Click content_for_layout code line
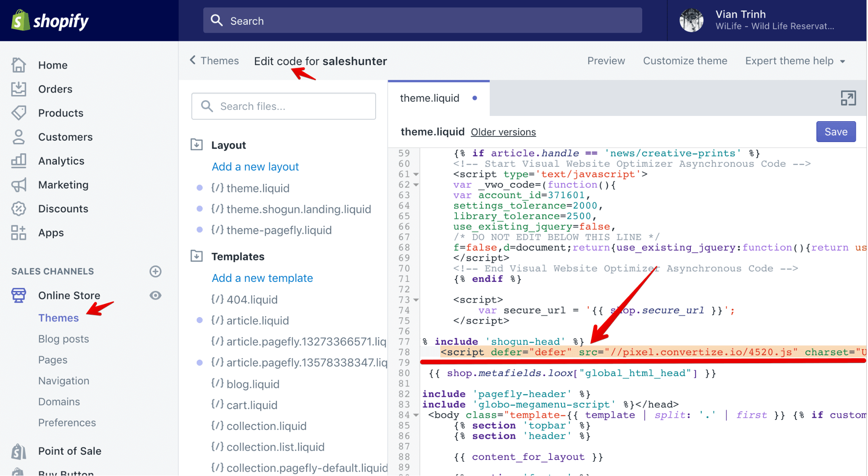The image size is (868, 476). click(528, 457)
